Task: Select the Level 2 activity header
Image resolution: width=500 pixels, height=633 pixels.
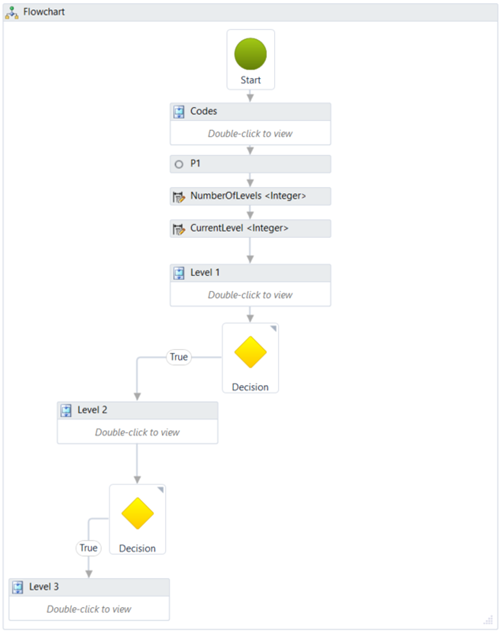Action: coord(138,410)
